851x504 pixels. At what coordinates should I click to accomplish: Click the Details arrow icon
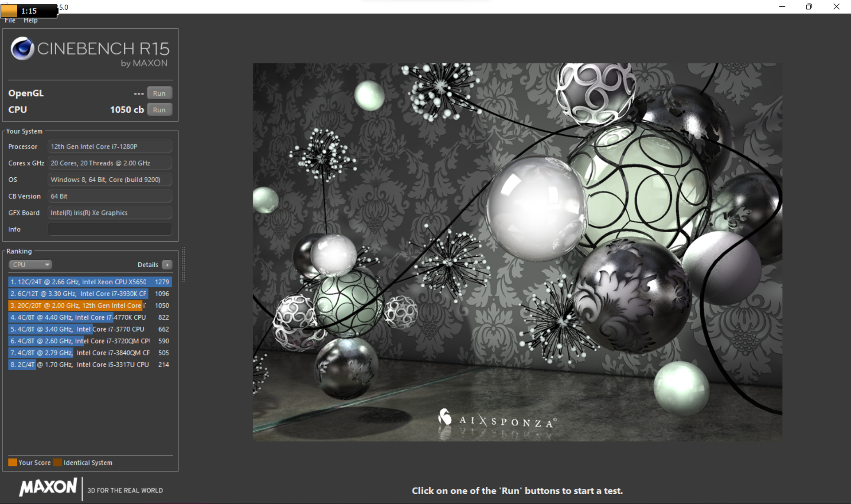[167, 265]
